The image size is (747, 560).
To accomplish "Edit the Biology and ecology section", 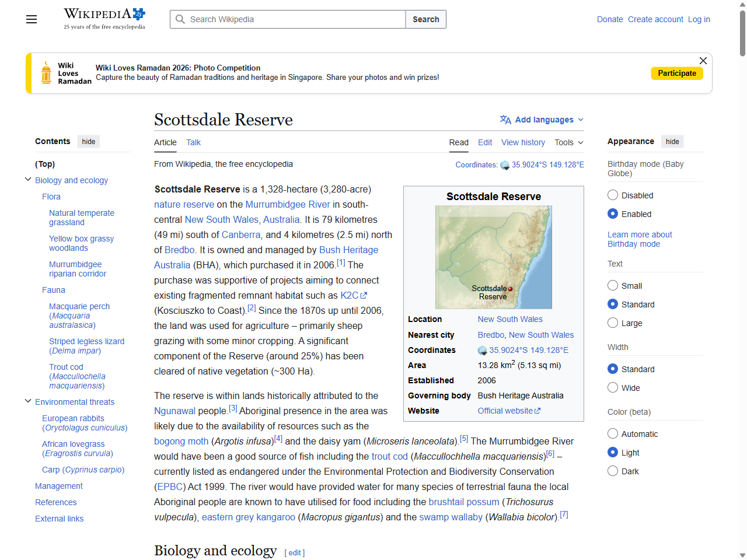I will (295, 552).
